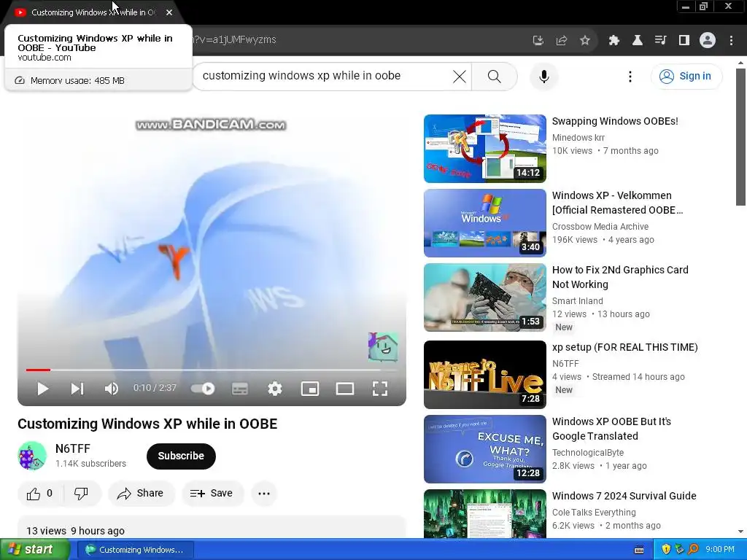Subscribe to the N6TFF channel
Screen dimensions: 747x560
[181, 456]
